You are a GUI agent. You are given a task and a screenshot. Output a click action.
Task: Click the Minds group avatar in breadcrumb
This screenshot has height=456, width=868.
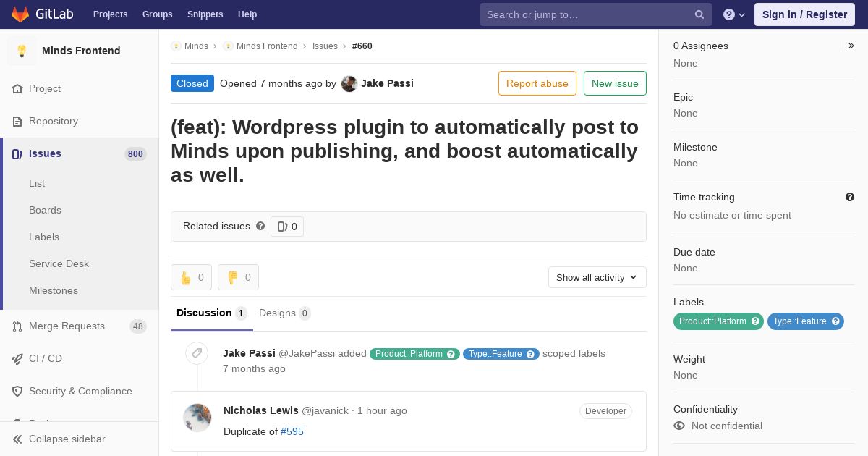point(176,46)
